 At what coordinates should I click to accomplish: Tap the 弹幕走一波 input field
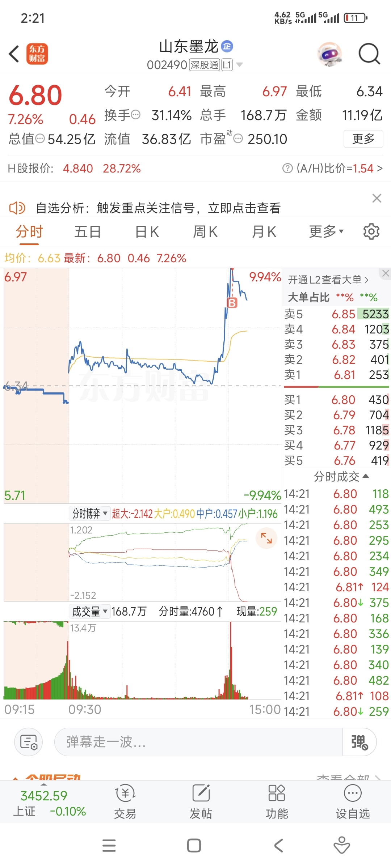tap(198, 742)
